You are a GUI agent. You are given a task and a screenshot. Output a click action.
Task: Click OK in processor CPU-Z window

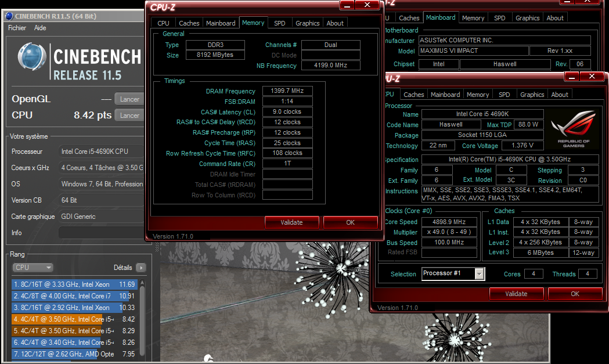(x=575, y=294)
